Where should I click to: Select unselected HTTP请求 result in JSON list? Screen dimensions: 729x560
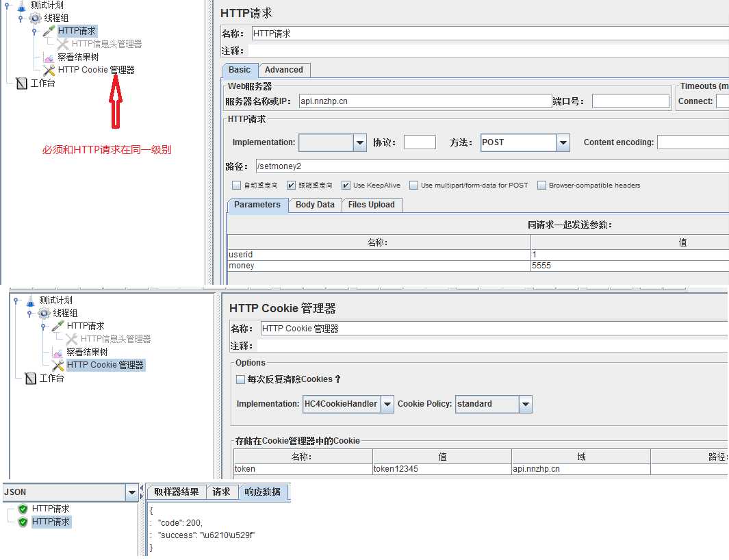pyautogui.click(x=51, y=509)
